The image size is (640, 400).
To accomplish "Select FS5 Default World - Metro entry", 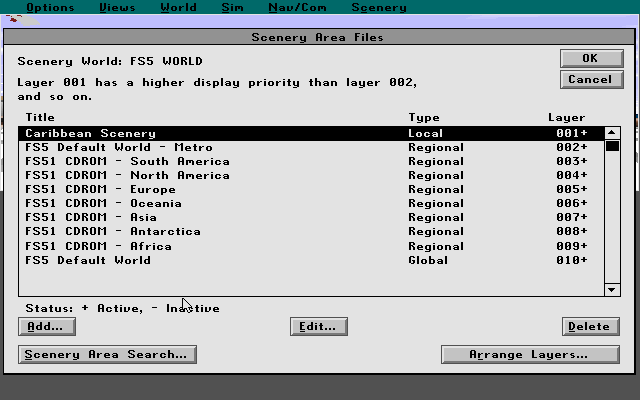I will (x=118, y=147).
